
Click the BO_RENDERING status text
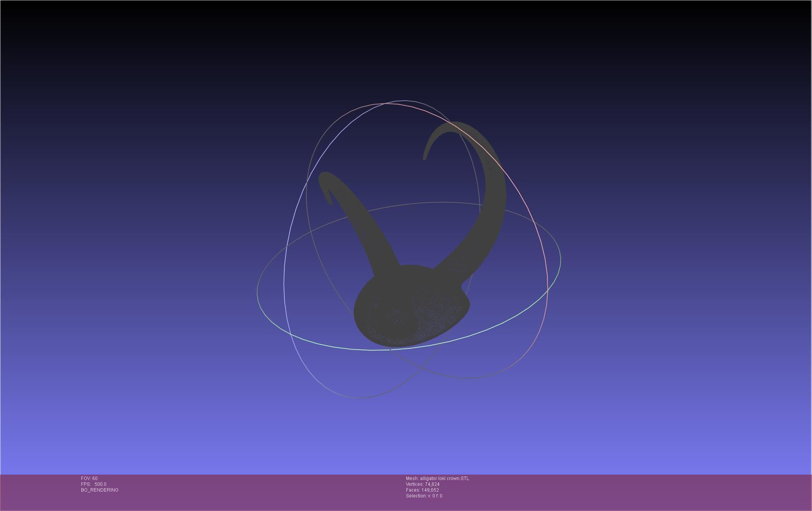click(x=100, y=490)
